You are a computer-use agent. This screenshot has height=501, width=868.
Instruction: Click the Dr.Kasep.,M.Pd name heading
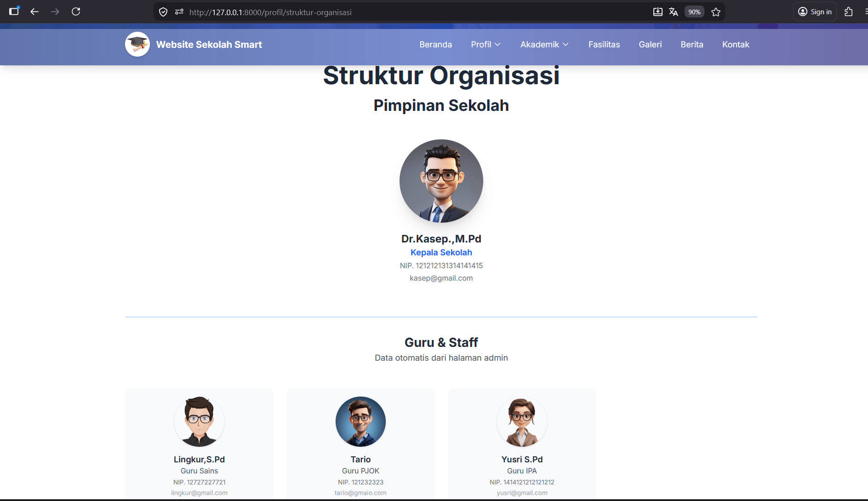click(x=441, y=239)
